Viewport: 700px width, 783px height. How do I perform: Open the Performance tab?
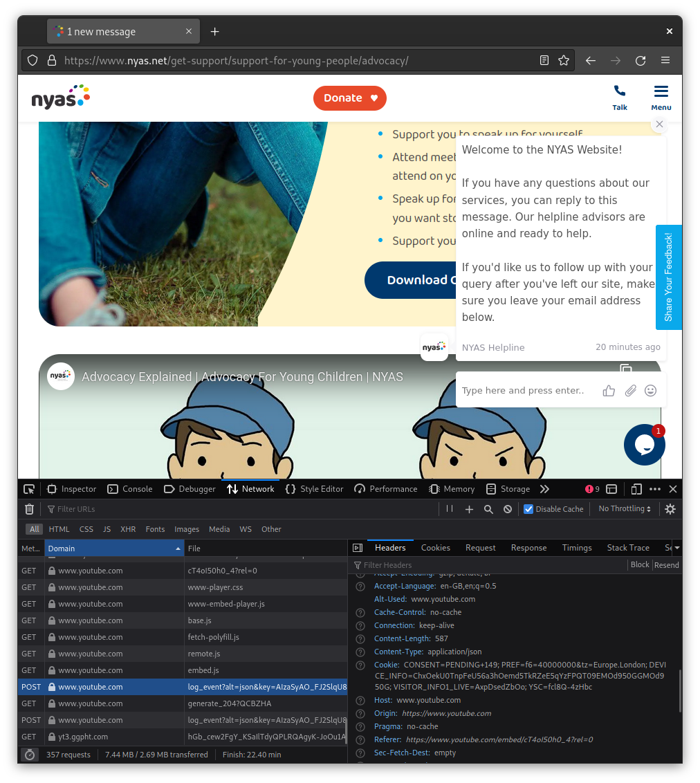click(385, 489)
